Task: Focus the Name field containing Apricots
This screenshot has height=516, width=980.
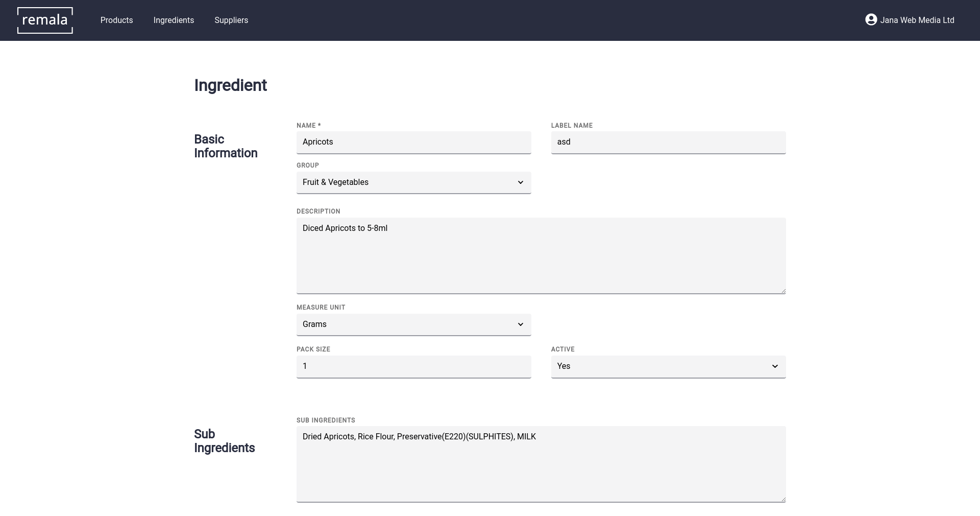Action: tap(413, 142)
